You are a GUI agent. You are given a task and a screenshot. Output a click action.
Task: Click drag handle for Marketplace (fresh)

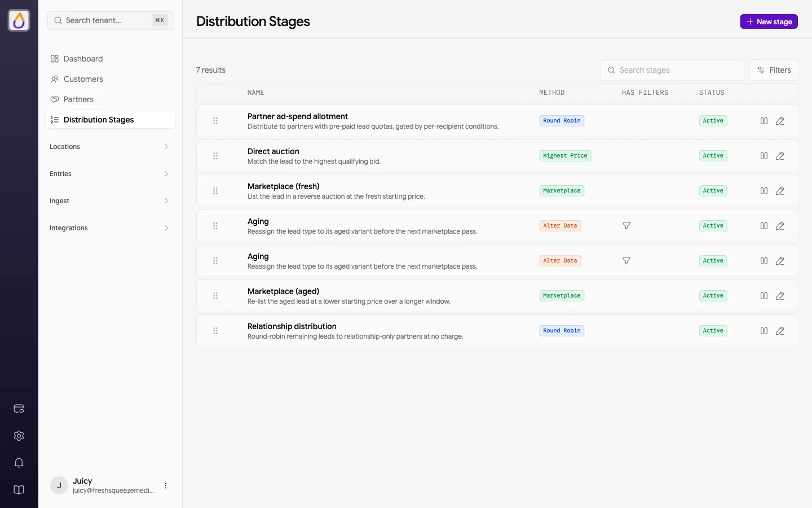(215, 191)
